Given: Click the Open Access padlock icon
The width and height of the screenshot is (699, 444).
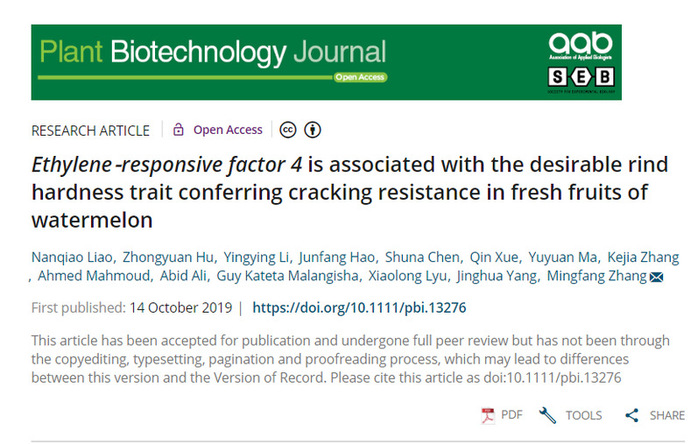Looking at the screenshot, I should click(x=178, y=130).
